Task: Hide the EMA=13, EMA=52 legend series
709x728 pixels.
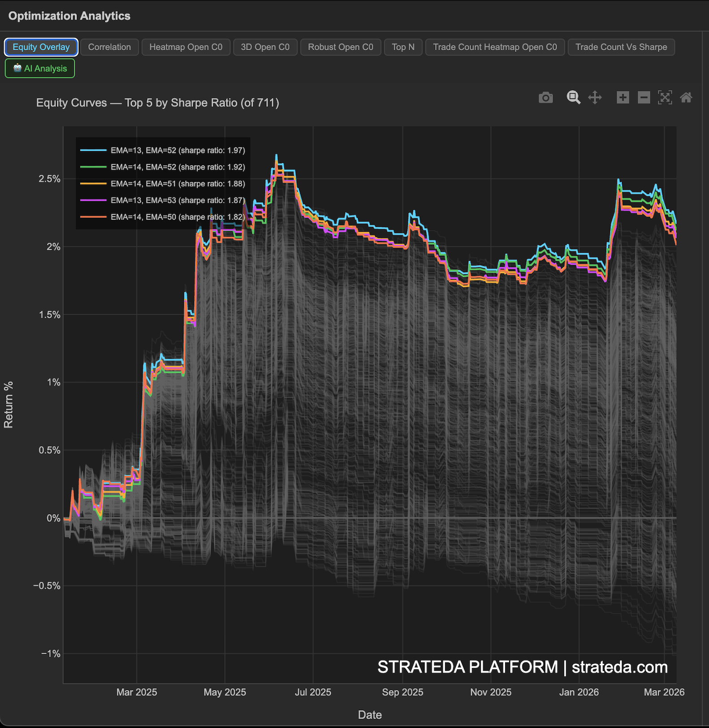Action: [x=177, y=151]
